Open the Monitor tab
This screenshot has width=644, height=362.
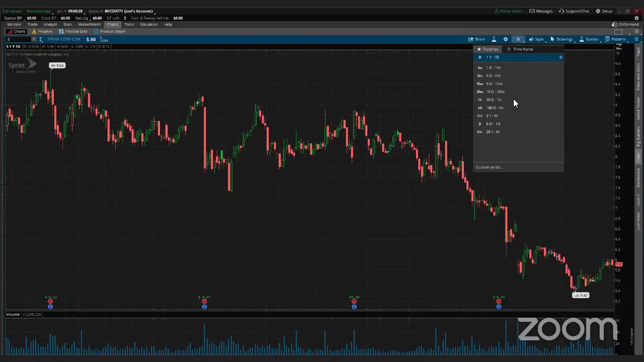coord(14,25)
